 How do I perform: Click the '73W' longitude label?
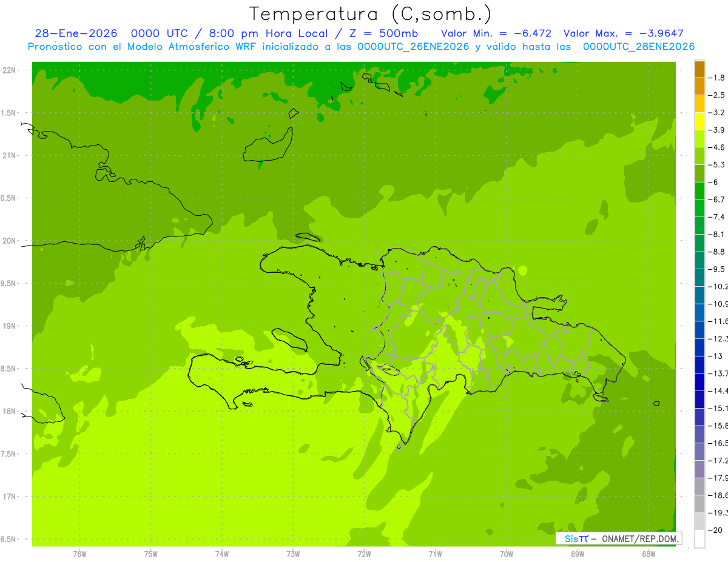tap(293, 554)
